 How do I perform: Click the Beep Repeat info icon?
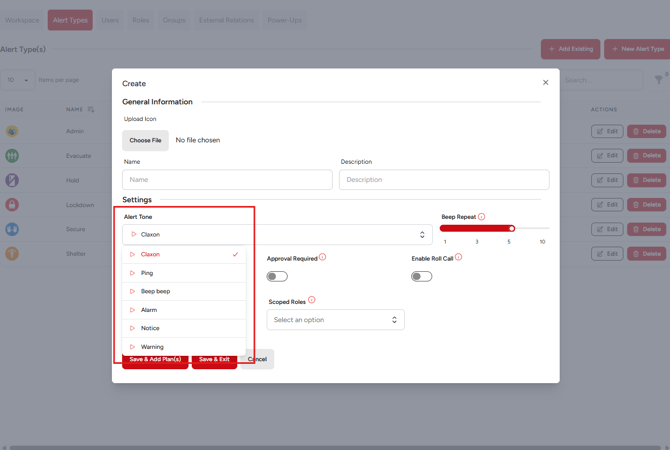pos(482,216)
